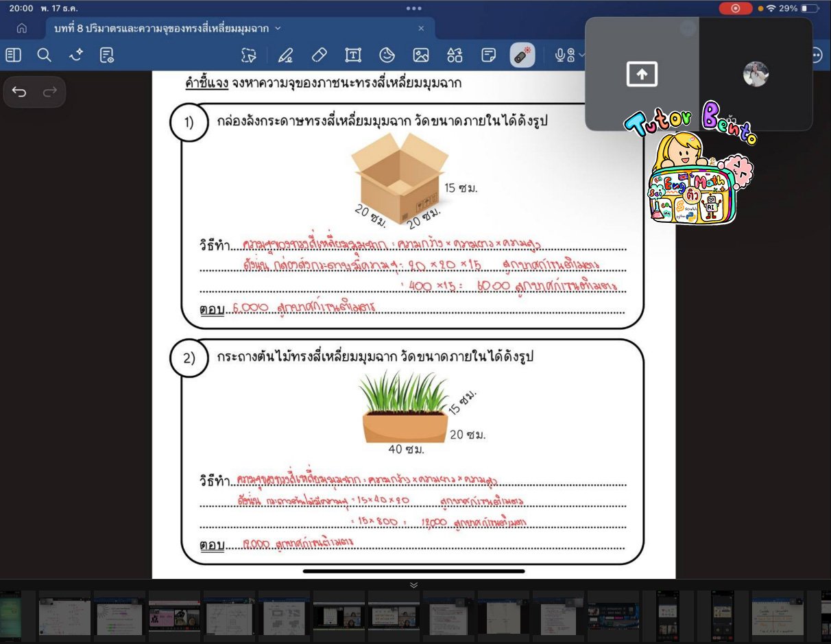
Task: Select the highlighted laser pointer tool
Action: pyautogui.click(x=522, y=55)
